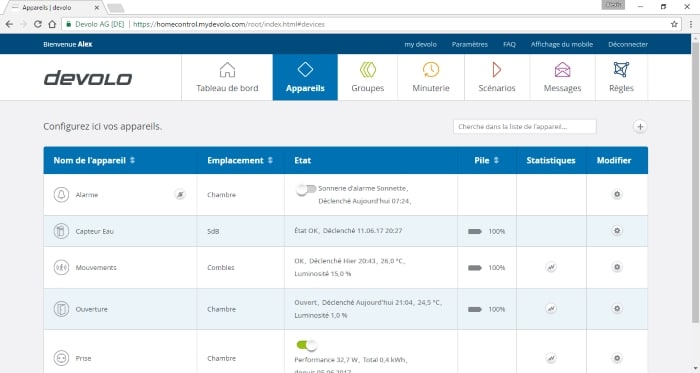Open settings gear for Capteur Eau

(617, 231)
